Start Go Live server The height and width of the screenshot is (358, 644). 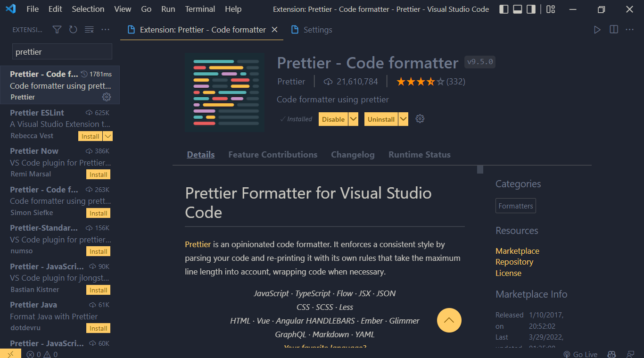[x=580, y=354]
